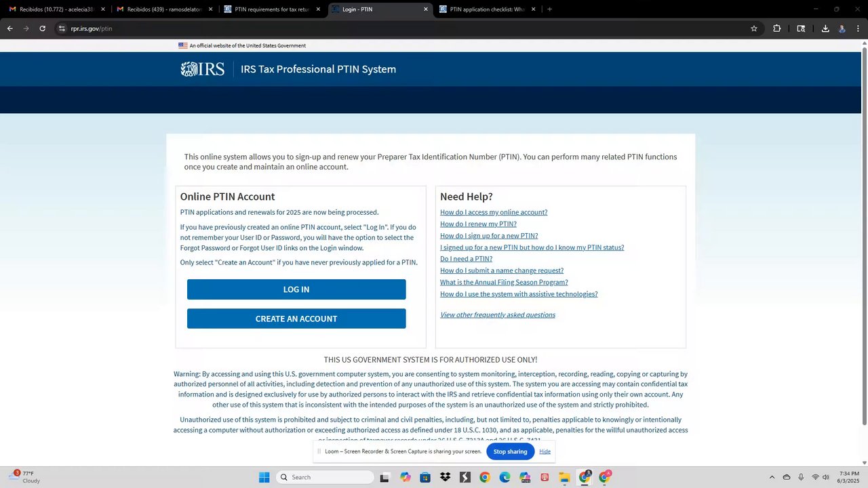Open File Explorer from the taskbar
Viewport: 868px width, 488px height.
coord(564,477)
